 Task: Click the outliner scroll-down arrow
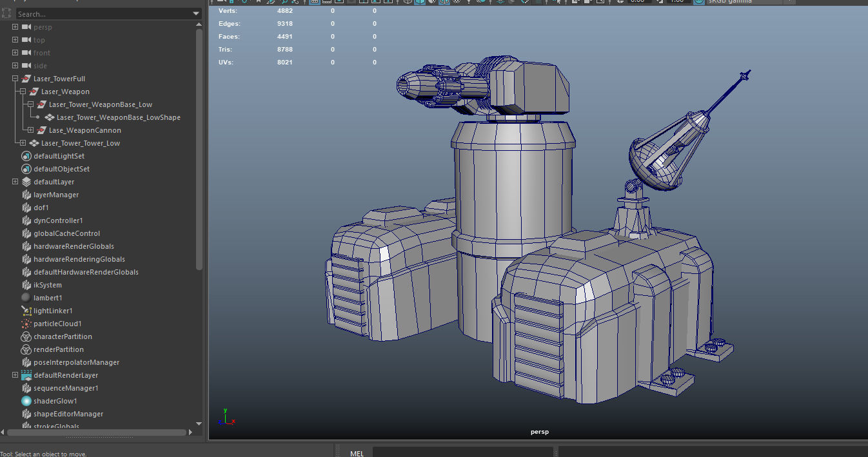pyautogui.click(x=199, y=423)
